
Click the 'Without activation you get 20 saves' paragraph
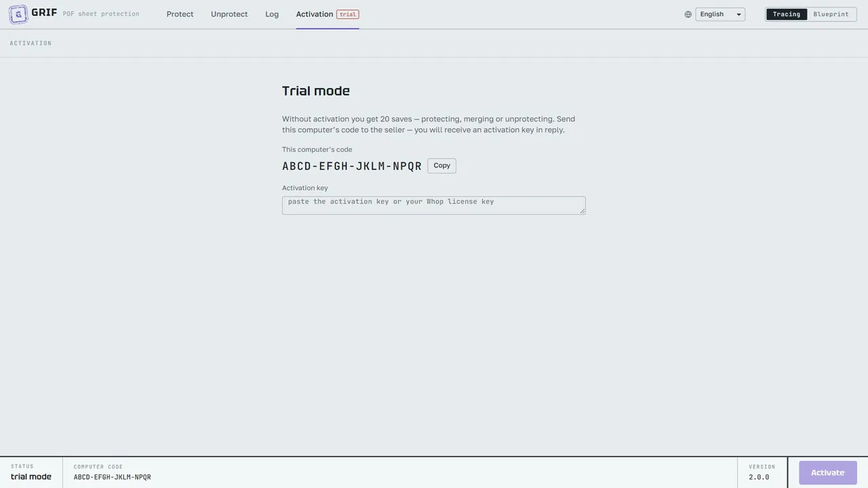point(429,125)
